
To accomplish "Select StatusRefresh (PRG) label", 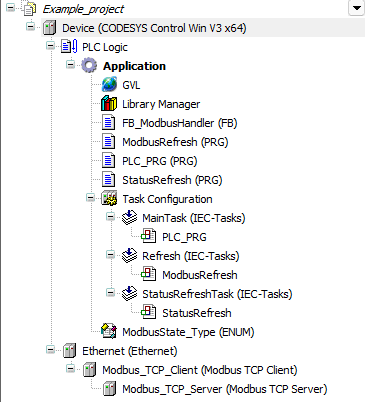I will point(172,180).
